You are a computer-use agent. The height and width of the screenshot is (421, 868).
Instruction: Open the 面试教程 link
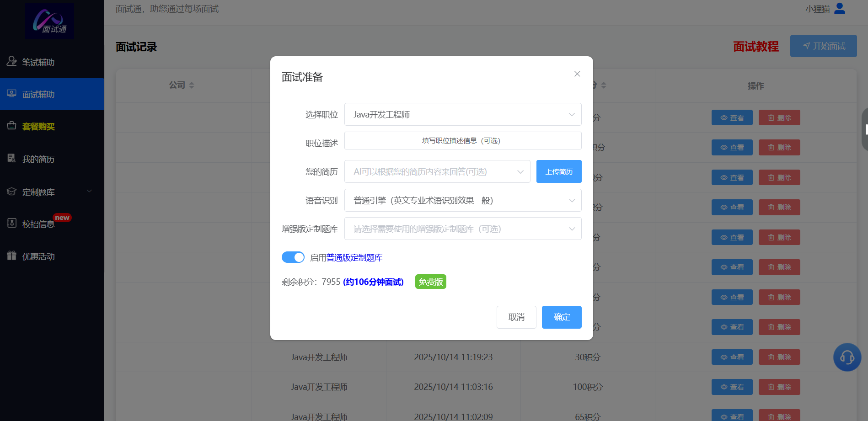[756, 46]
